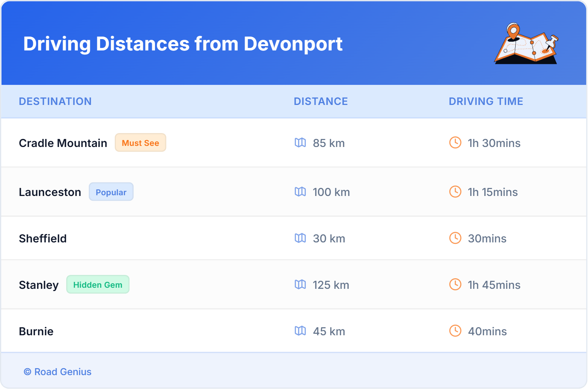Click the clock icon beside Sheffield's 30mins
The image size is (588, 389).
coord(455,238)
